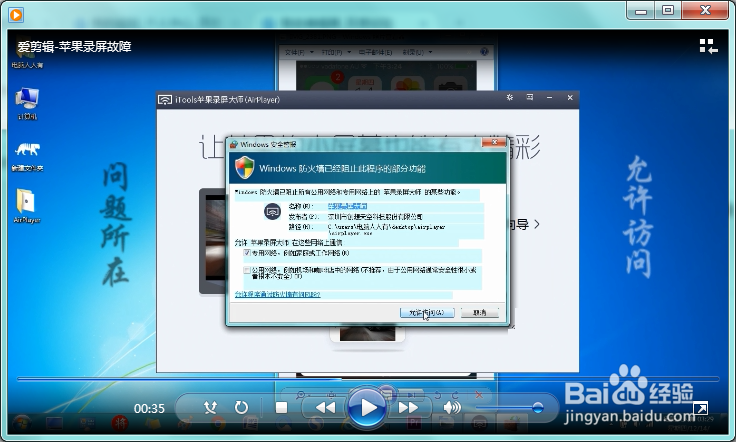Screen dimensions: 736x442
Task: Toggle the 公用网络 checkbox
Action: pyautogui.click(x=247, y=270)
